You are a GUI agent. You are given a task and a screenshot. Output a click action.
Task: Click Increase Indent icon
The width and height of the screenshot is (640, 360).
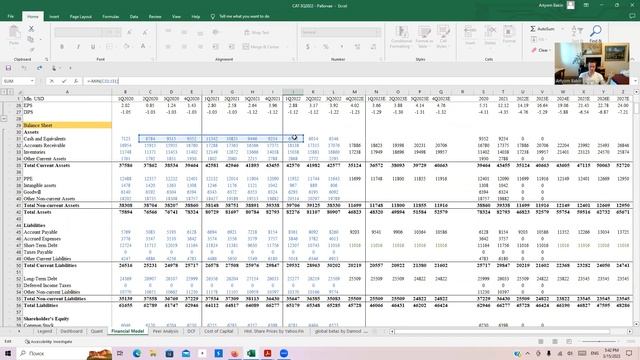point(231,47)
